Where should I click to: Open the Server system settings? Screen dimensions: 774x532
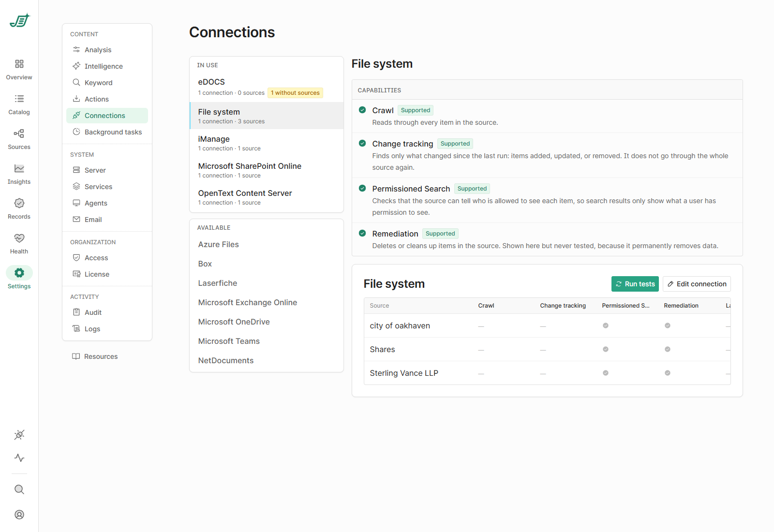coord(107,170)
